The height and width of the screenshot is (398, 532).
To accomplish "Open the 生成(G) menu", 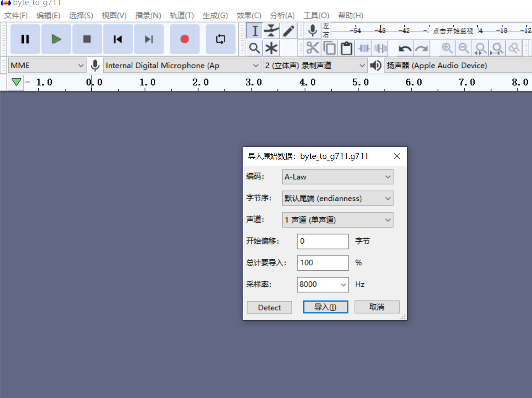I will click(215, 15).
